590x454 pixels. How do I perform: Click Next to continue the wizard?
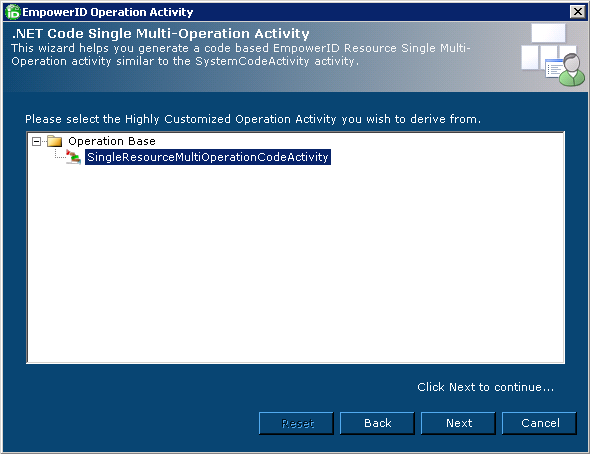coord(458,423)
